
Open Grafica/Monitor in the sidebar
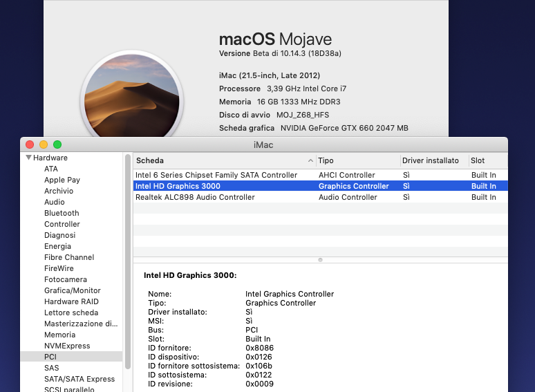[x=73, y=290]
